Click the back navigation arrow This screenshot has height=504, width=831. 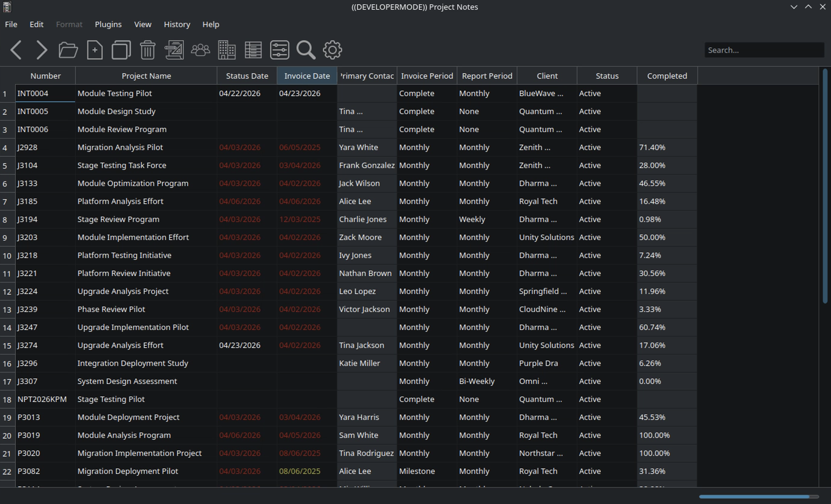[x=16, y=50]
